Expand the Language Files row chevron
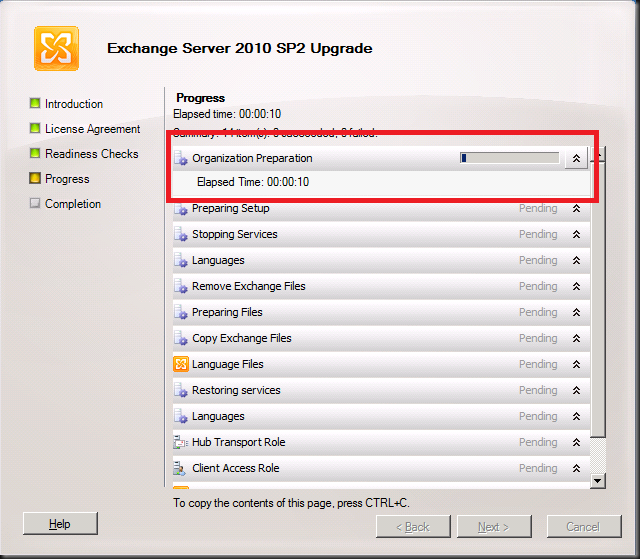Image resolution: width=640 pixels, height=559 pixels. coord(576,364)
